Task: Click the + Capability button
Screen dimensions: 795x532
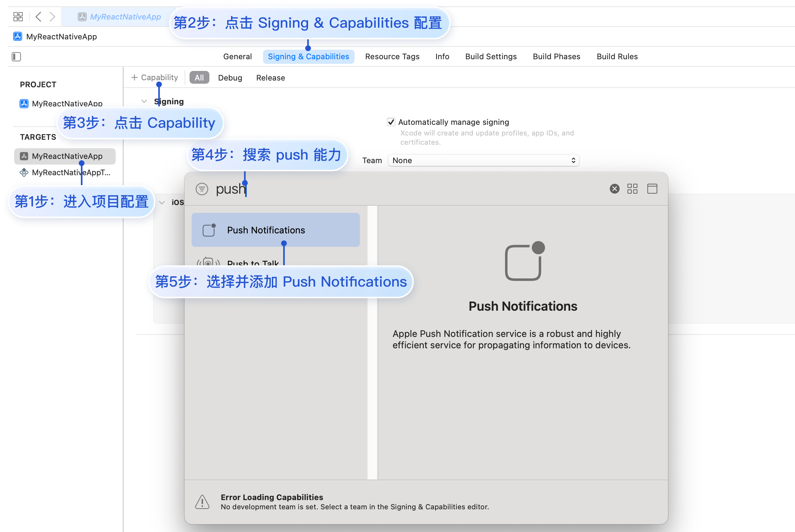Action: point(155,77)
